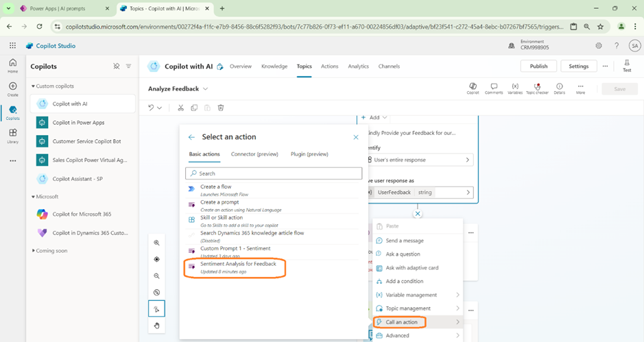Click back arrow in Select an action
The width and height of the screenshot is (644, 342).
tap(191, 137)
